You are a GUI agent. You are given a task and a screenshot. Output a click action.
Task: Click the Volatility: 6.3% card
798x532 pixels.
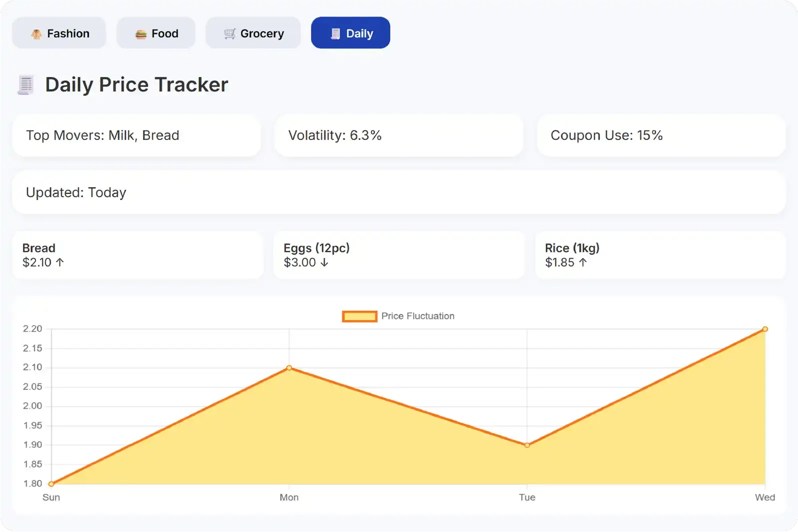click(x=399, y=135)
